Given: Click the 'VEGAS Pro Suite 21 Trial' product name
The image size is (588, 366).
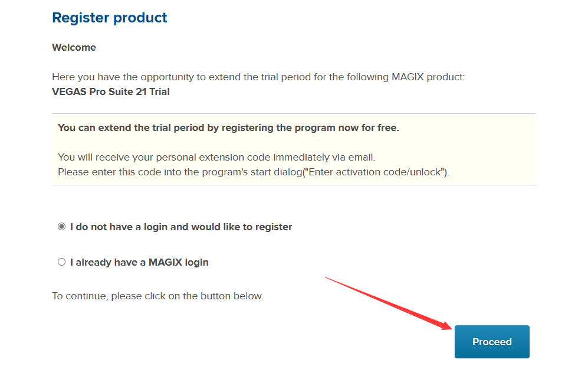Looking at the screenshot, I should pyautogui.click(x=111, y=91).
